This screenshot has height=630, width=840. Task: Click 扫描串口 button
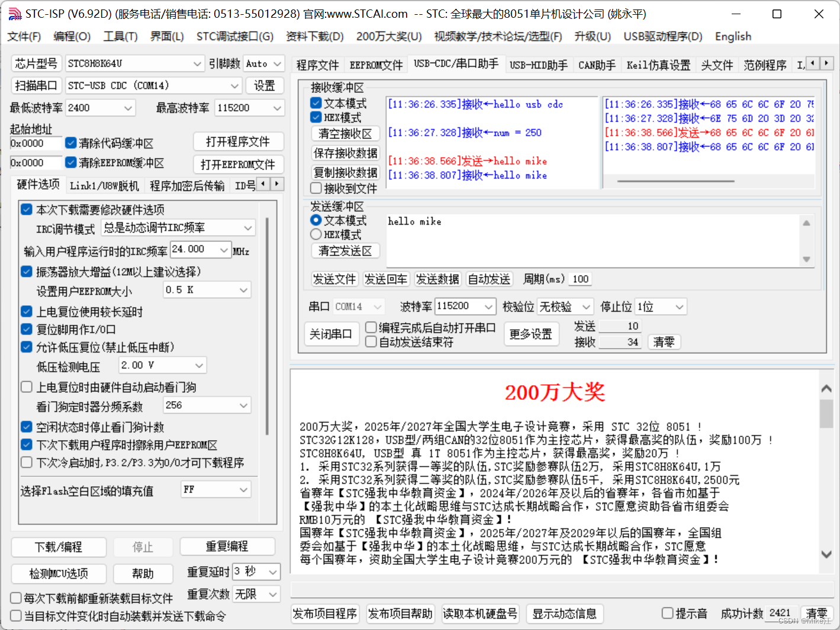coord(36,86)
